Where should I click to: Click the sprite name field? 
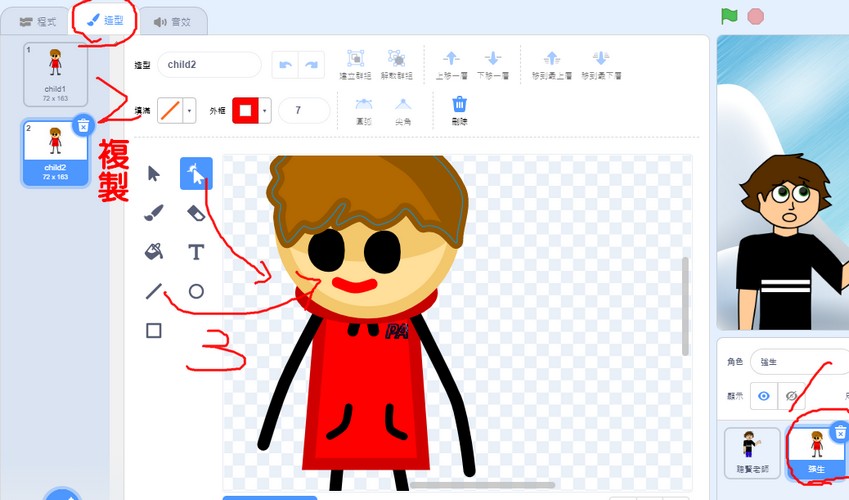799,362
